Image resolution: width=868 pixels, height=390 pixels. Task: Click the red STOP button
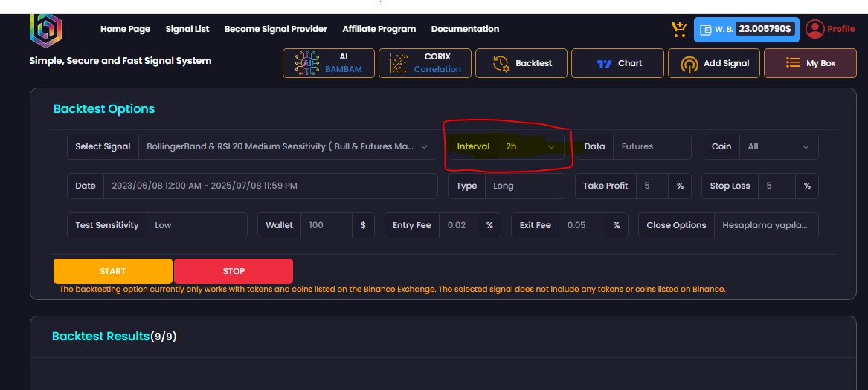234,271
